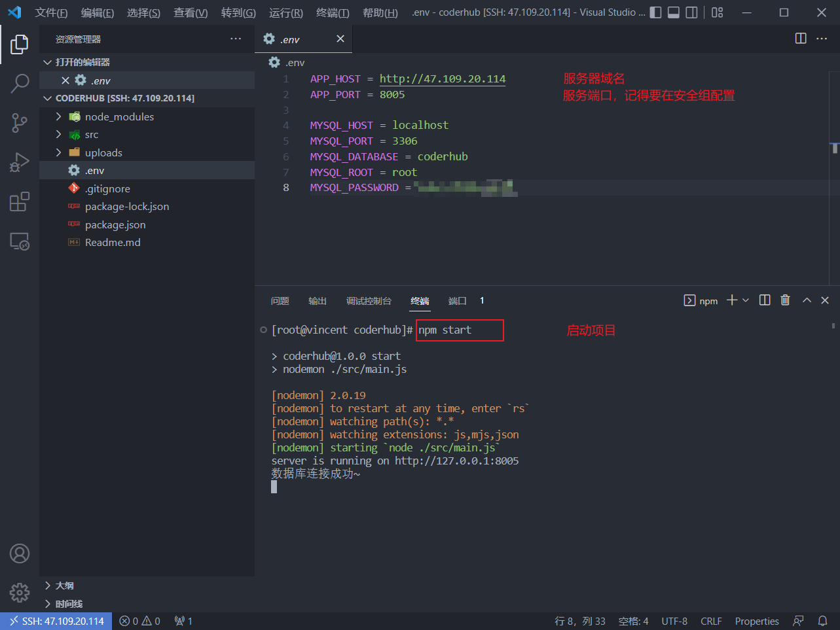Viewport: 840px width, 630px height.
Task: Open the 帮助(H) menu
Action: click(x=380, y=12)
